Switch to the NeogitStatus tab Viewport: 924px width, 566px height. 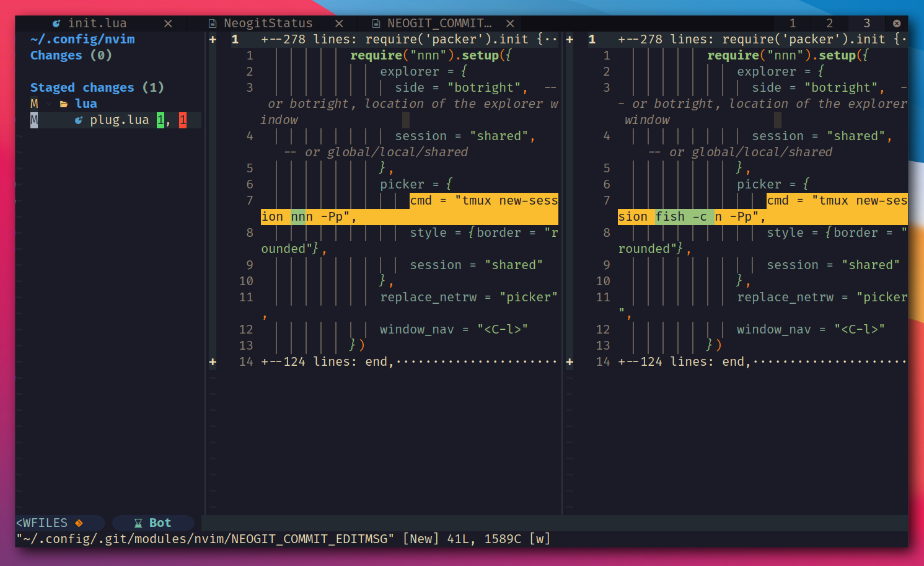tap(268, 24)
